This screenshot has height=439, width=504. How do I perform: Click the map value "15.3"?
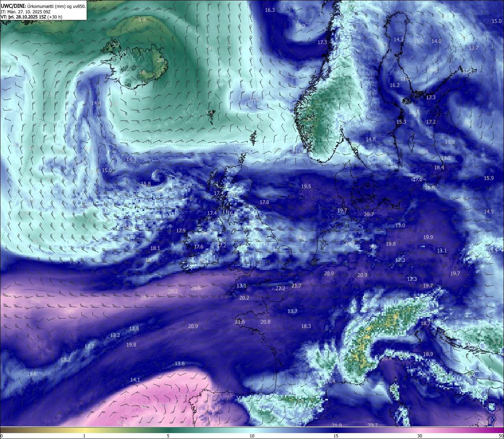point(401,122)
